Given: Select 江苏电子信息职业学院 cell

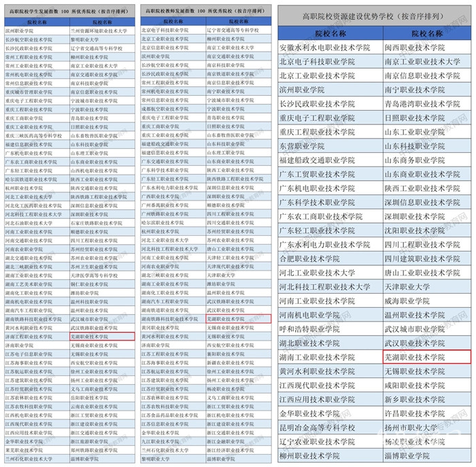Looking at the screenshot, I should pos(37,354).
